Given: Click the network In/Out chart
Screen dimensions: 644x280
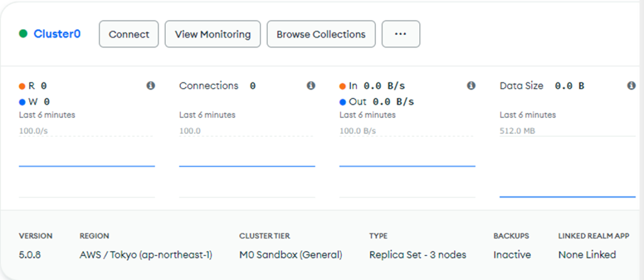Looking at the screenshot, I should point(407,166).
